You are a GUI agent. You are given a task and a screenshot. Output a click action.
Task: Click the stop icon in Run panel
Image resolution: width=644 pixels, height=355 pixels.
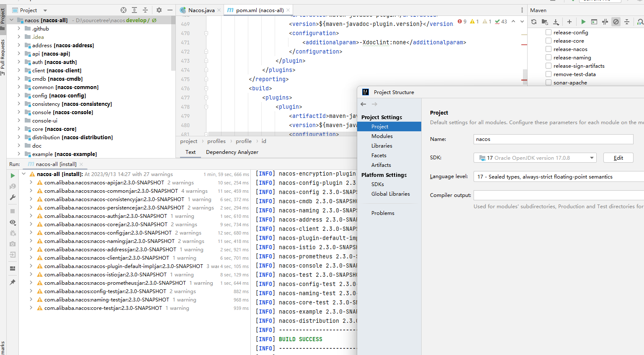click(x=13, y=212)
